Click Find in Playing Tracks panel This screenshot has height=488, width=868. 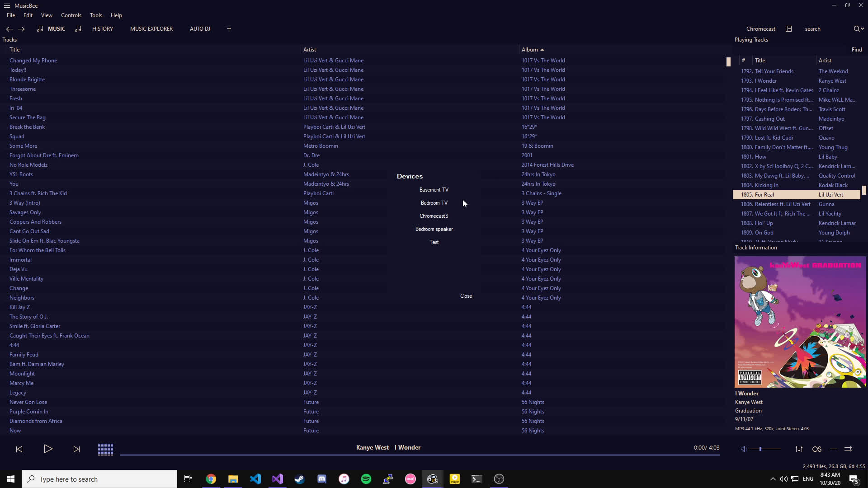tap(857, 50)
